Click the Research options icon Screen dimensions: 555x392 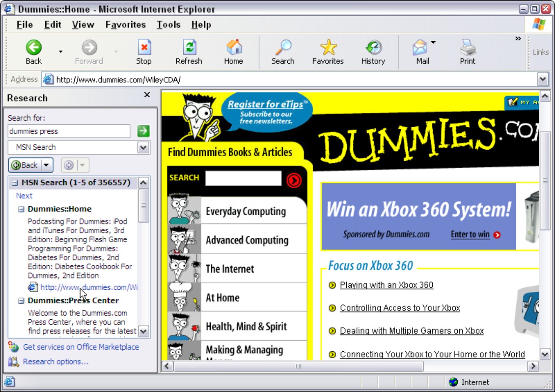click(13, 361)
